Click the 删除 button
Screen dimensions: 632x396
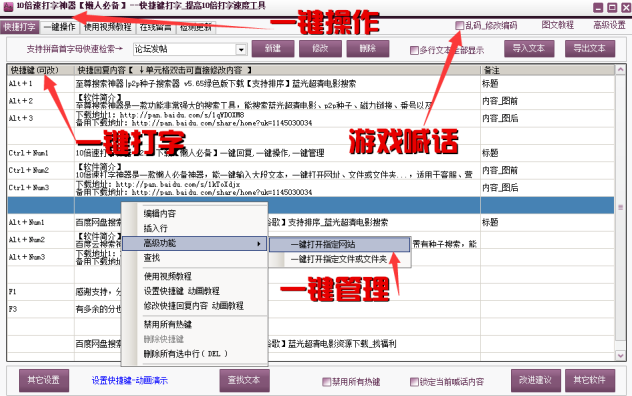(x=368, y=49)
